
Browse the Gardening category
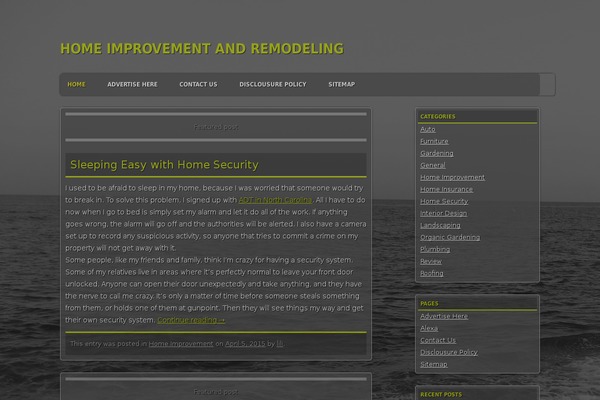(437, 153)
